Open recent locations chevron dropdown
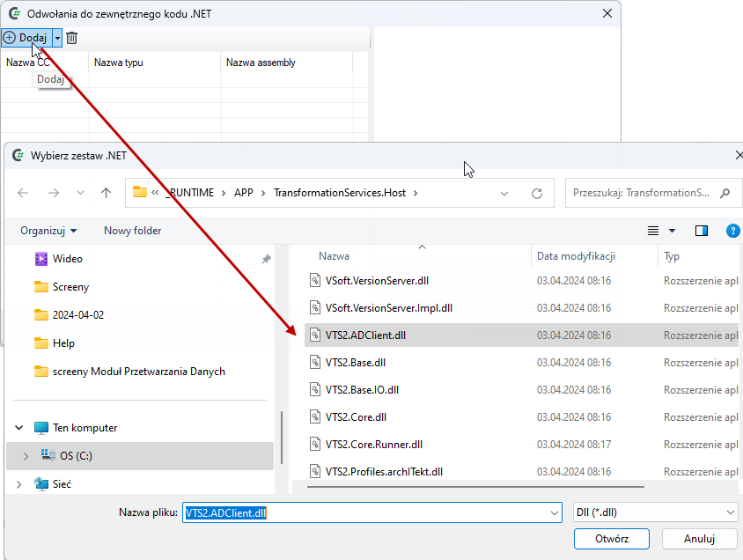Screen dimensions: 743x560 81,193
